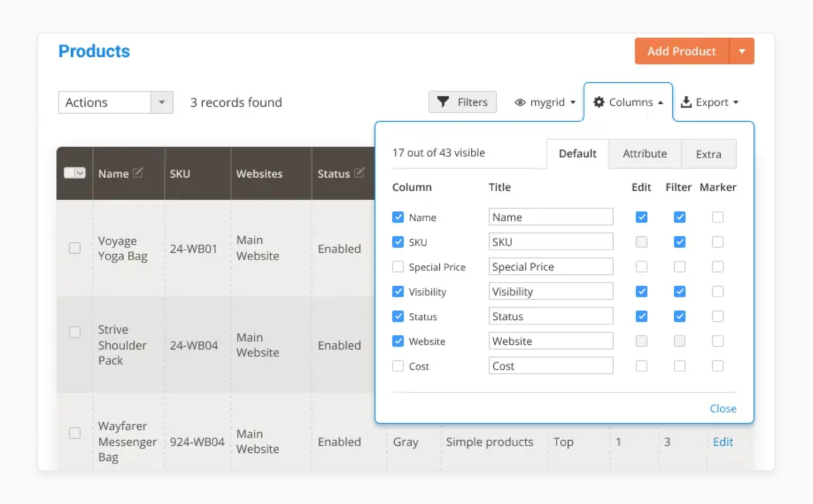The height and width of the screenshot is (504, 813).
Task: Click the Visibility title input field
Action: [551, 291]
